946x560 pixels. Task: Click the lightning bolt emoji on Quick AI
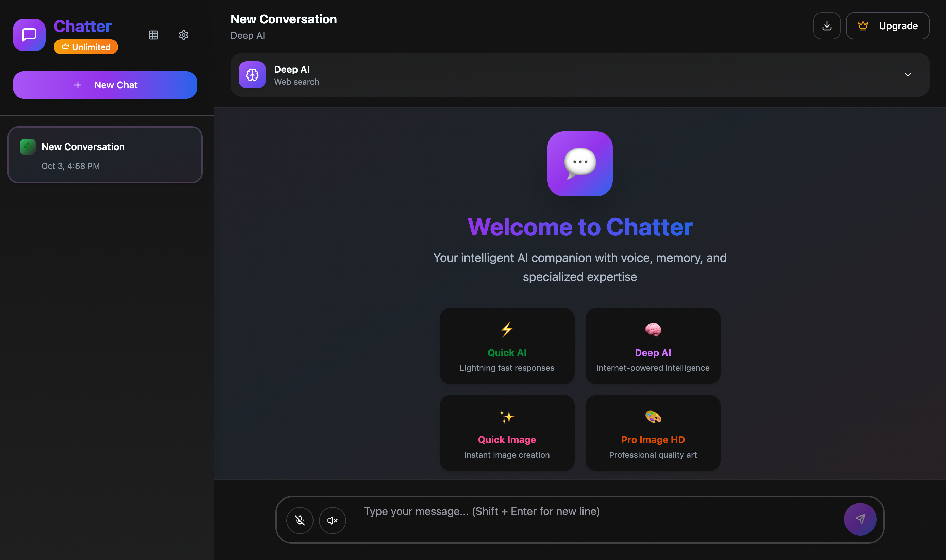tap(507, 329)
